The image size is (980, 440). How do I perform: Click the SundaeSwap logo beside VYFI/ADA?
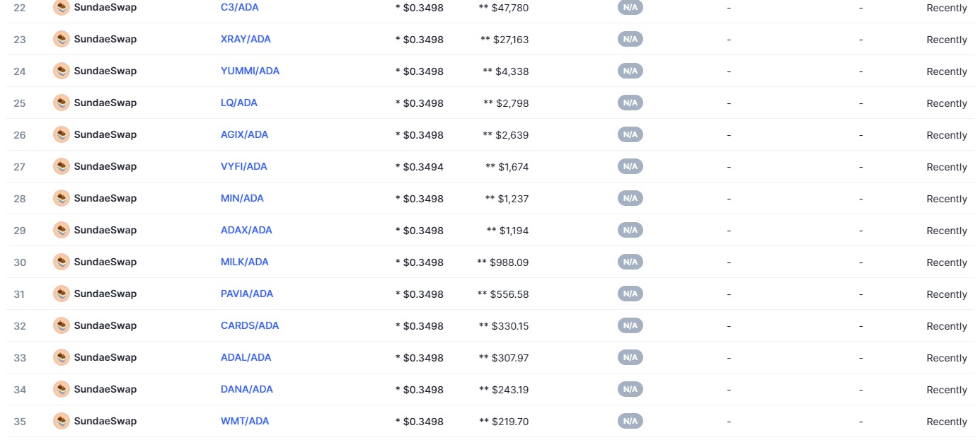[x=62, y=166]
